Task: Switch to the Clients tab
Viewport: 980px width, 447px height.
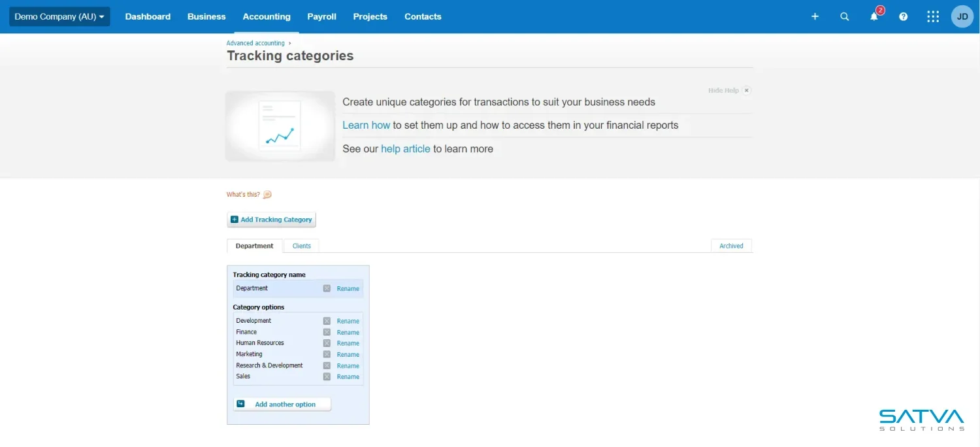Action: [x=302, y=246]
